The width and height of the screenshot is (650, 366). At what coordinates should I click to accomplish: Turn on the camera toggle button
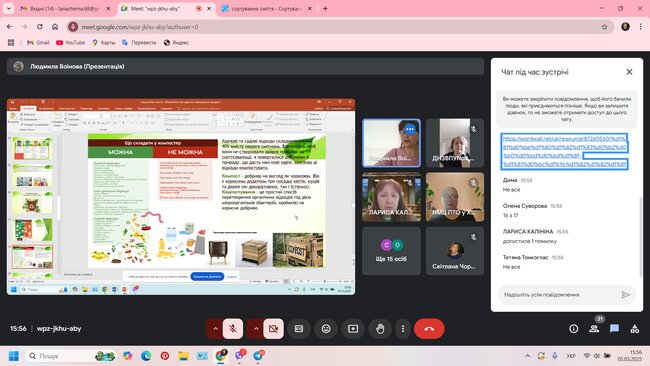[274, 329]
